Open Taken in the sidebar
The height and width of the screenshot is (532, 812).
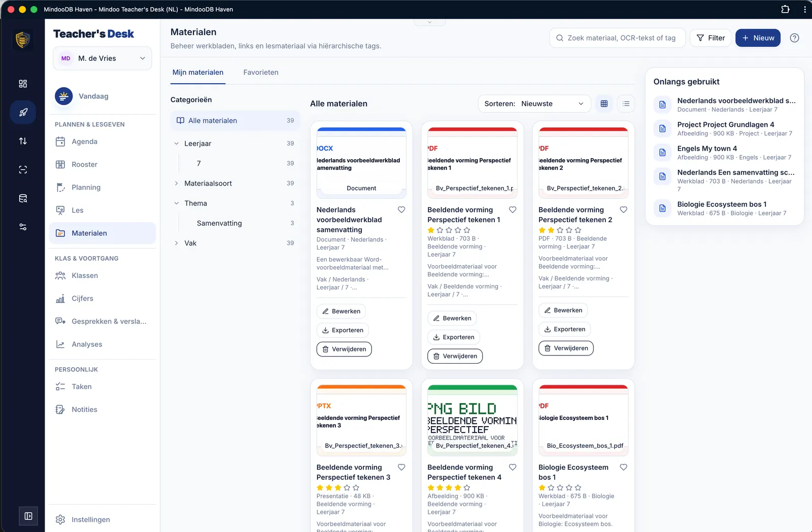103,386
